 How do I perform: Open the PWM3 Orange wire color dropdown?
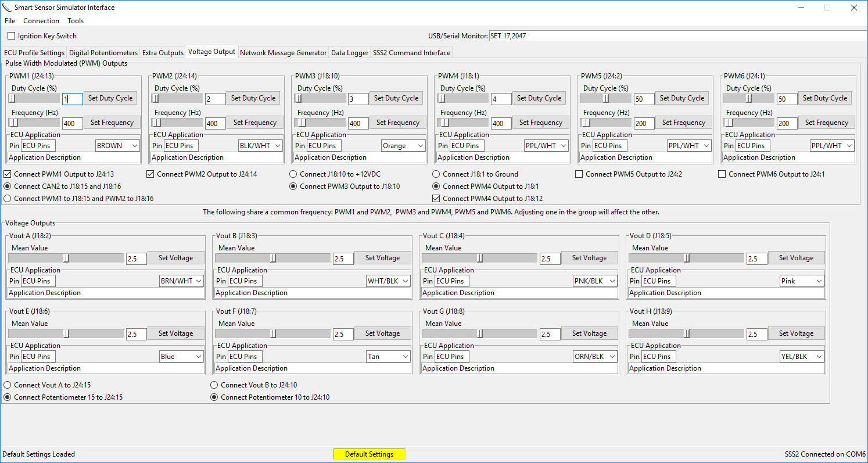403,146
